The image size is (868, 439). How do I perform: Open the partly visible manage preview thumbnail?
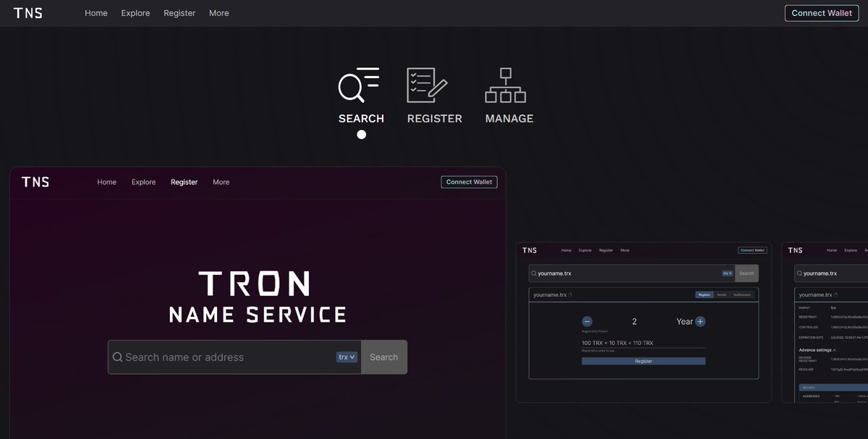(825, 322)
